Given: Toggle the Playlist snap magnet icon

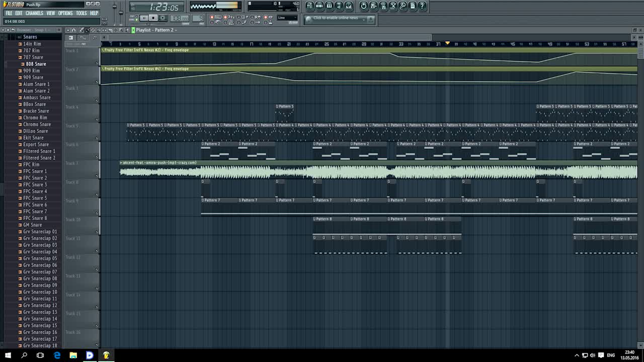Looking at the screenshot, I should pyautogui.click(x=74, y=30).
